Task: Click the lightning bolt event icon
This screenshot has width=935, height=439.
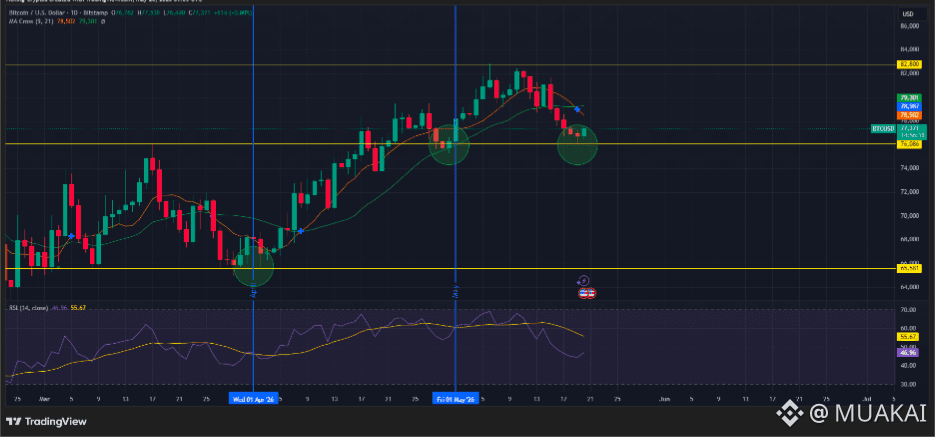Action: 584,281
